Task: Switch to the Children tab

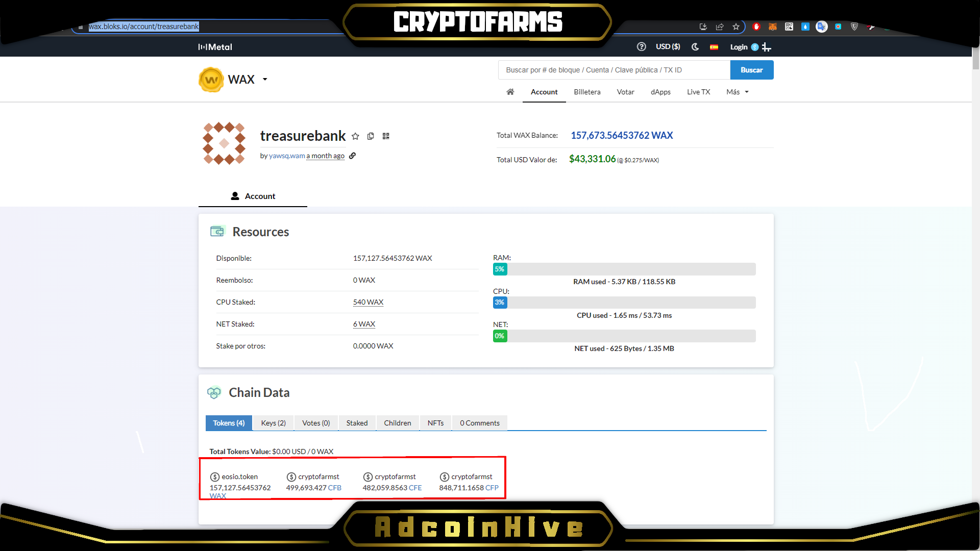Action: coord(398,423)
